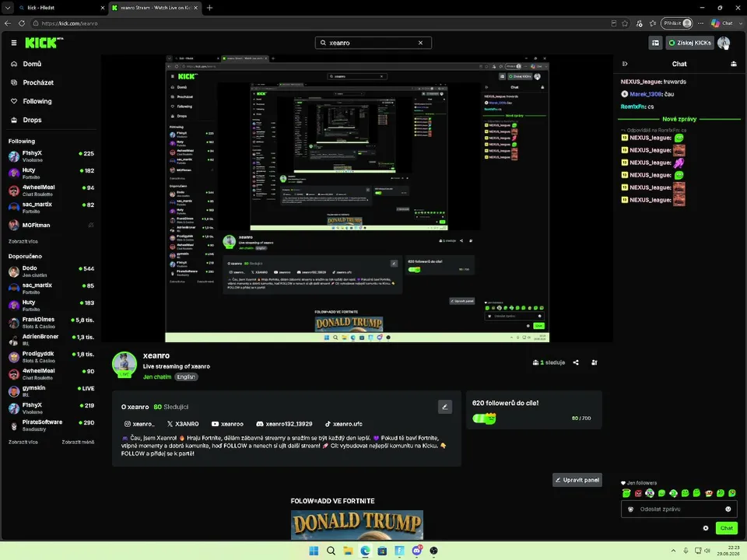Collapse the list with Zobrazit méně
This screenshot has height=560, width=747.
point(78,442)
